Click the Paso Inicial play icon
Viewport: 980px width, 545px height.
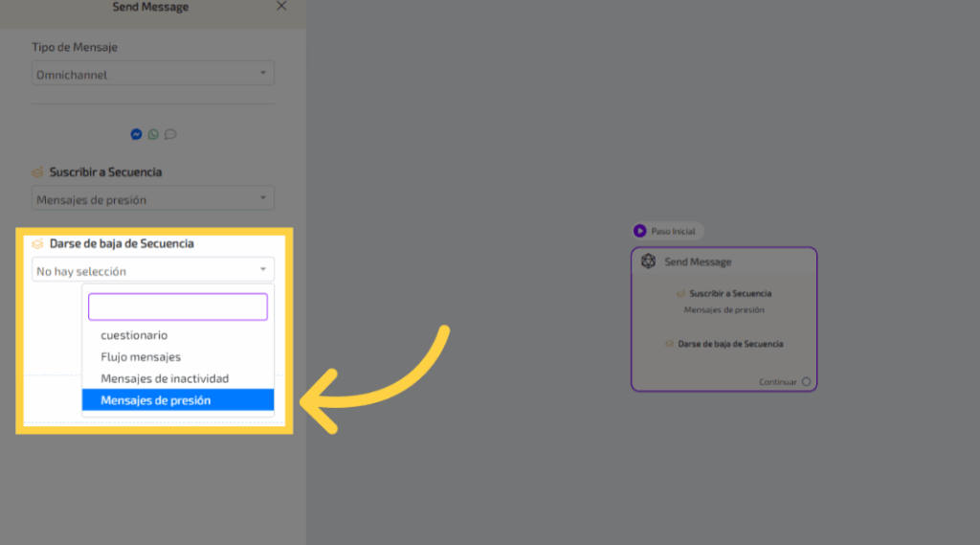640,231
